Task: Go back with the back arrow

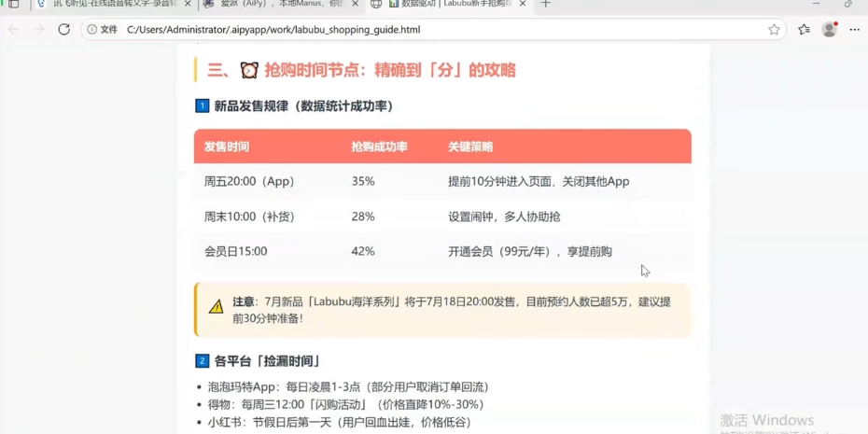Action: (13, 29)
